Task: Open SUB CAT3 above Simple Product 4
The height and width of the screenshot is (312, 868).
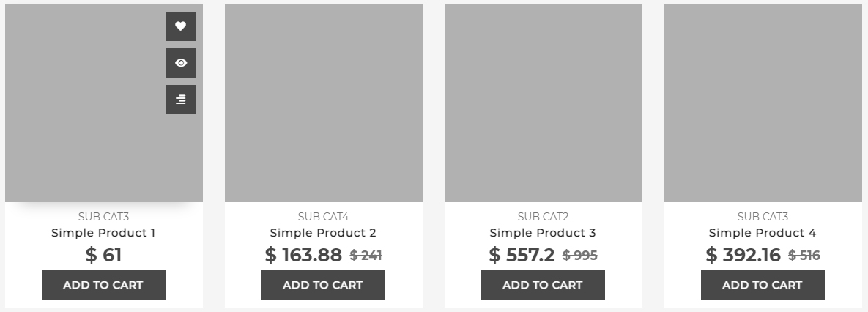Action: tap(763, 217)
